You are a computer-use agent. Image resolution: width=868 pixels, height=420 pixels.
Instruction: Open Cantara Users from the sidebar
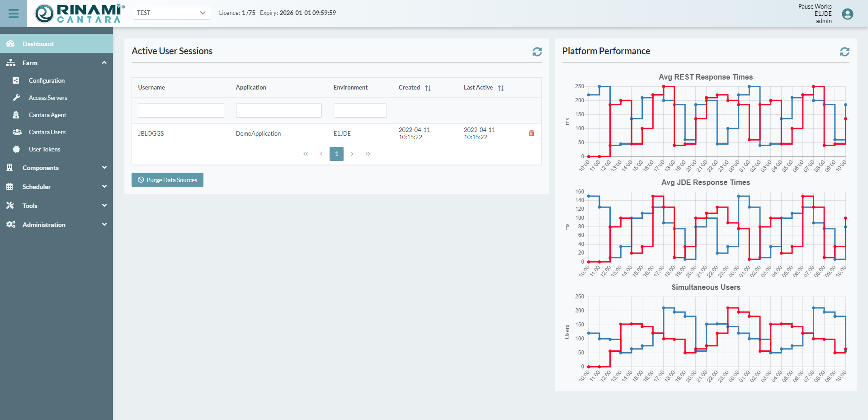[x=17, y=132]
